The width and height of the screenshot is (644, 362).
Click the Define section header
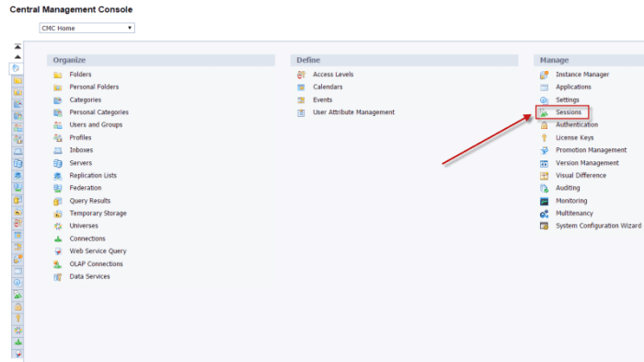(405, 60)
